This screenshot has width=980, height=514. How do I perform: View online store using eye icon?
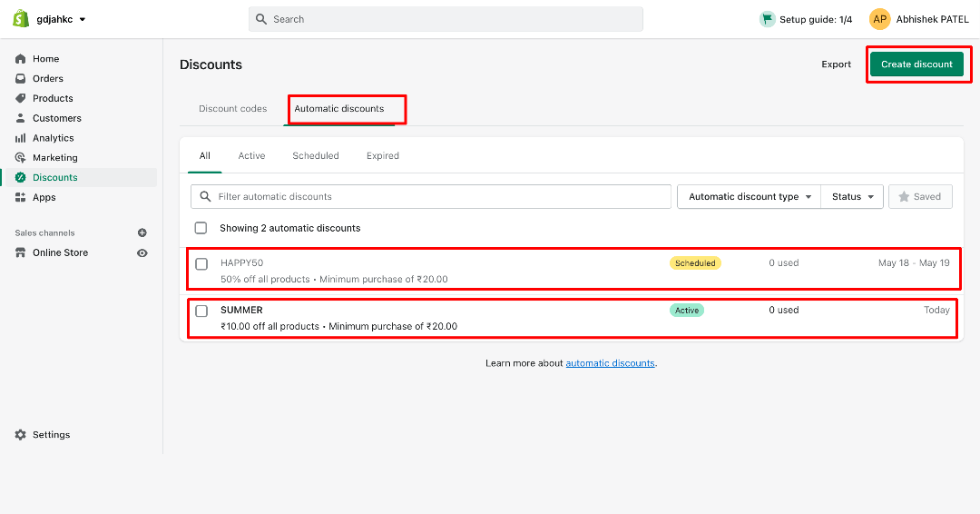142,253
